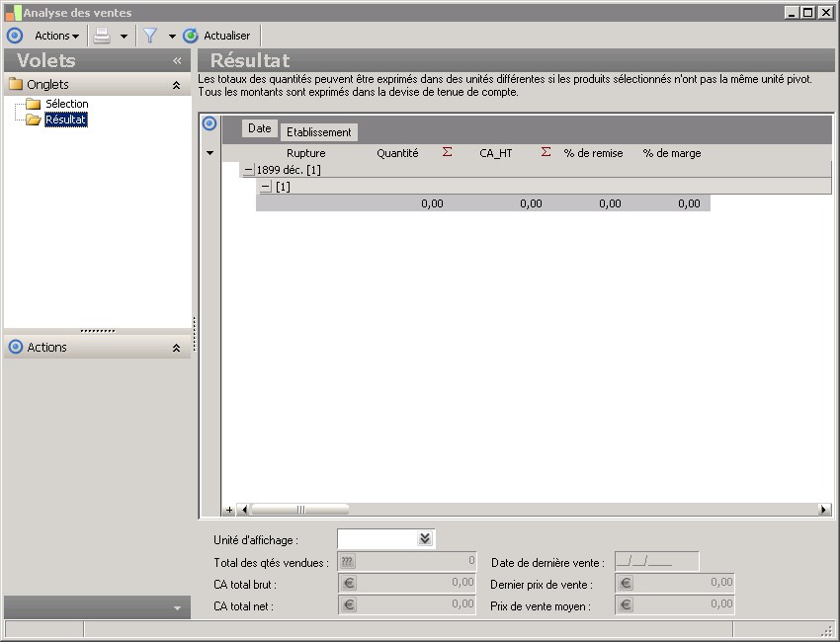Viewport: 840px width, 642px height.
Task: Click the plus icon left of horizontal scrollbar
Action: 229,510
